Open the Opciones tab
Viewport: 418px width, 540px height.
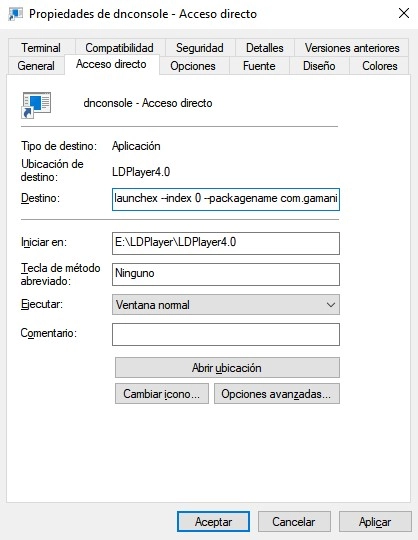tap(193, 65)
